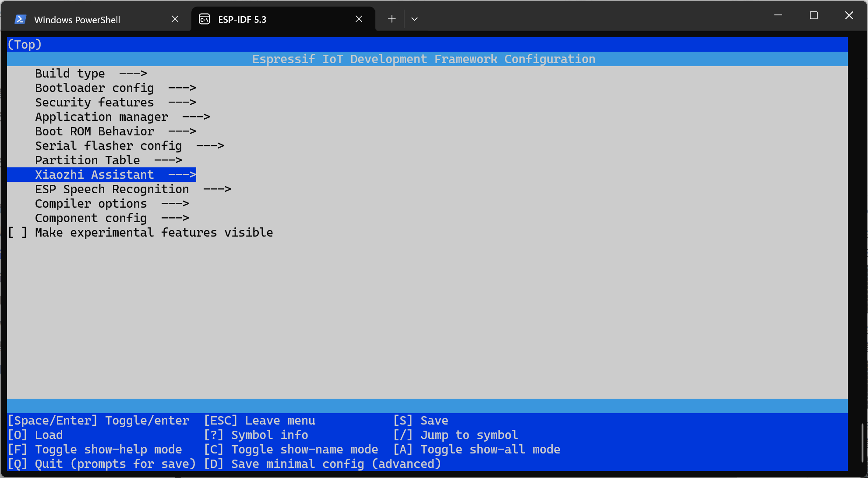868x478 pixels.
Task: Click the terminal vertical scrollbar thumb
Action: [x=862, y=442]
